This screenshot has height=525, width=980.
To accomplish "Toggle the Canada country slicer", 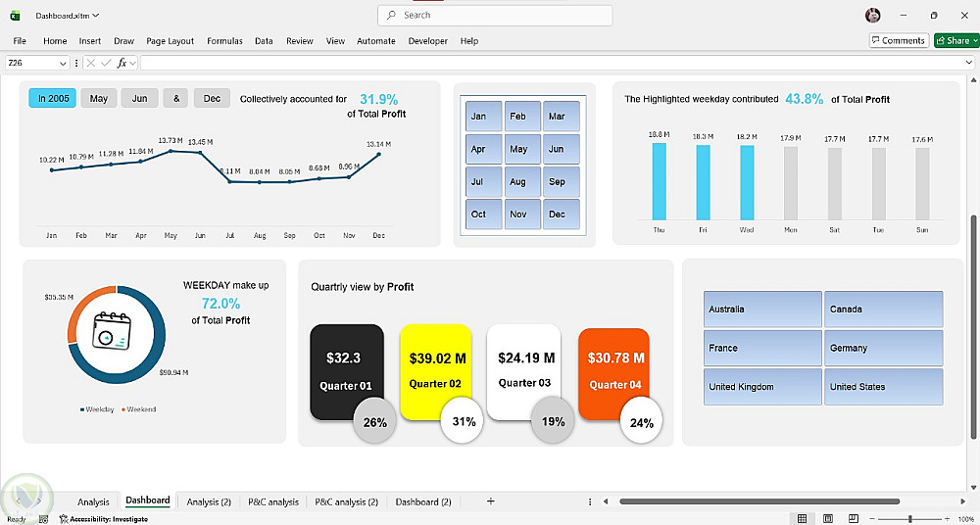I will tap(883, 309).
